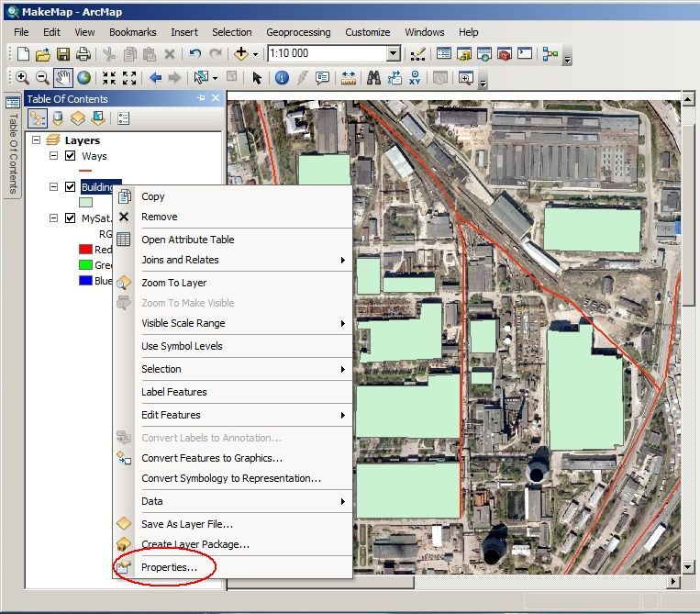The width and height of the screenshot is (700, 614).
Task: Open the ArcToolbox red toolbox icon
Action: pyautogui.click(x=505, y=54)
